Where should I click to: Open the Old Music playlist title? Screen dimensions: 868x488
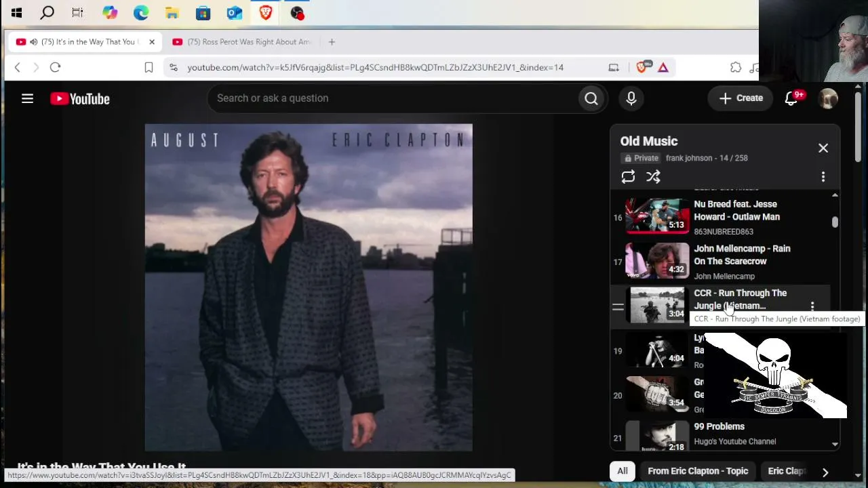649,141
